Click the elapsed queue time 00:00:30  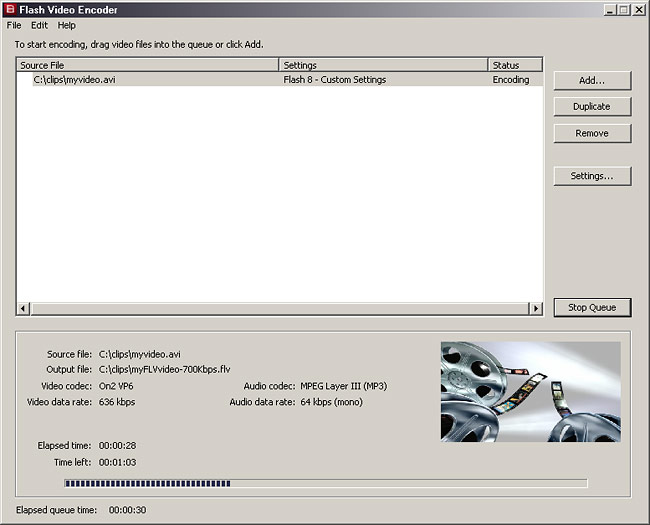click(127, 510)
